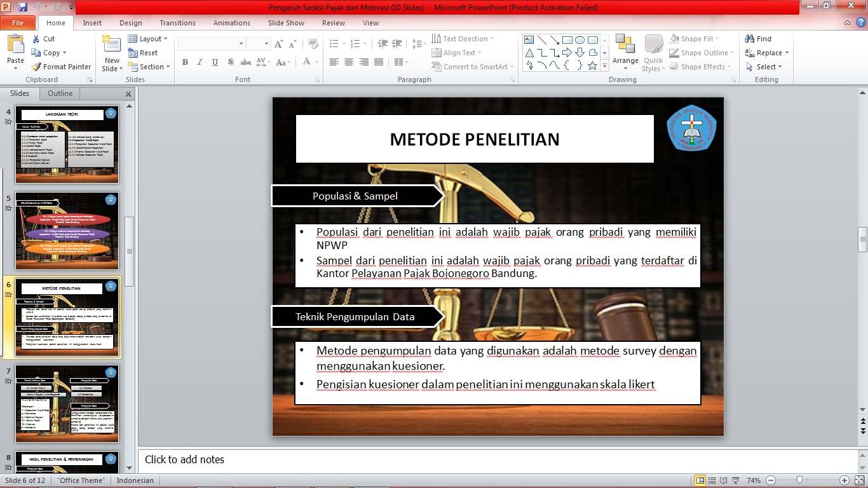Reset the slide layout with Reset

tap(143, 53)
